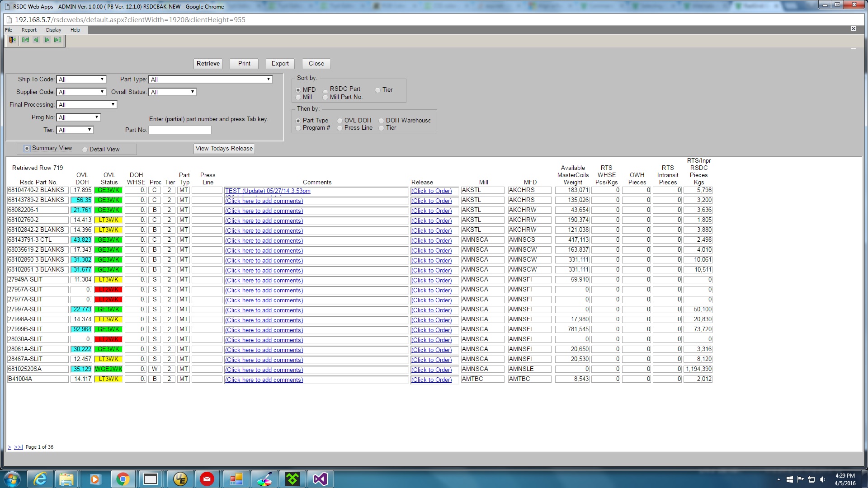This screenshot has height=488, width=868.
Task: Click to Order link for 68082206-1
Action: coord(431,211)
